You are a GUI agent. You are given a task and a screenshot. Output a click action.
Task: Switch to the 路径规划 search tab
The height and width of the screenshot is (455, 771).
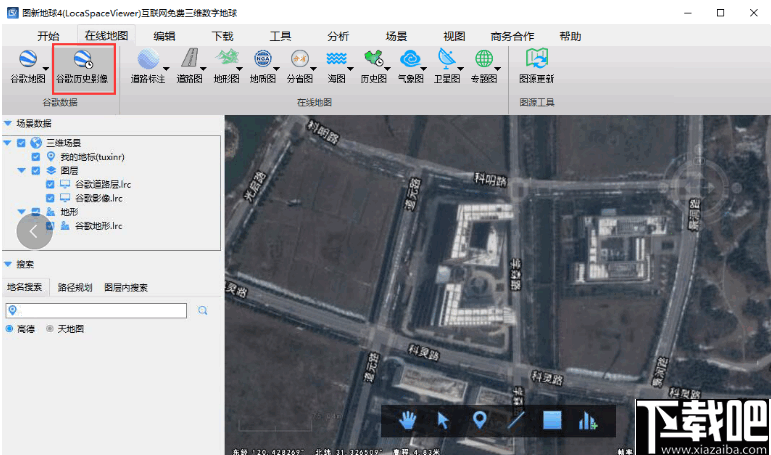click(x=75, y=287)
